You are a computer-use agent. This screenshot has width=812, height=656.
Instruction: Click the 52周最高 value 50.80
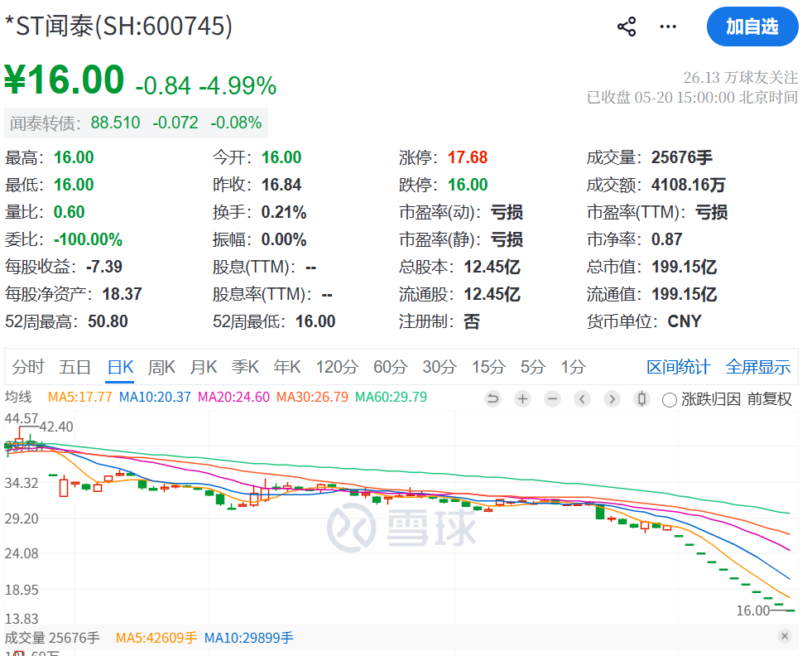point(108,321)
